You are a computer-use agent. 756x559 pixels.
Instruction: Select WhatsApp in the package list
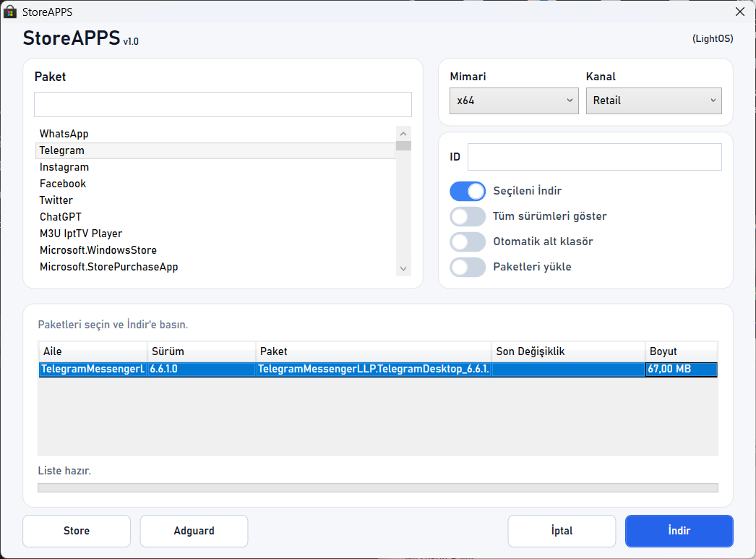click(x=216, y=134)
